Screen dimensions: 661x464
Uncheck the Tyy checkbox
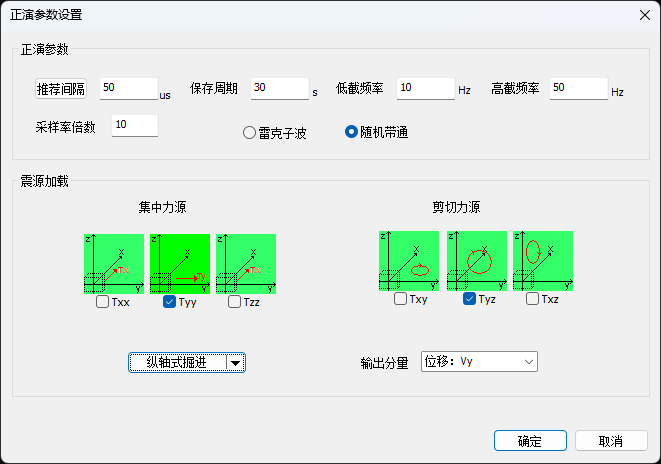pos(170,301)
